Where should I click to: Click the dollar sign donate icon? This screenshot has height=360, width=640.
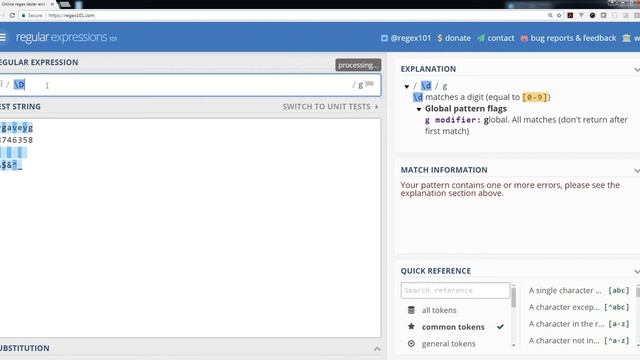pos(440,38)
